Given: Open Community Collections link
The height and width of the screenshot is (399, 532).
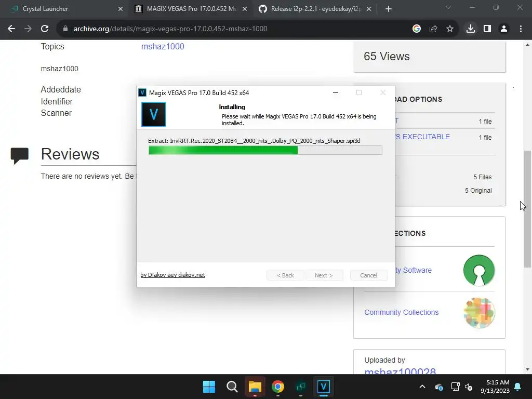Looking at the screenshot, I should click(402, 312).
